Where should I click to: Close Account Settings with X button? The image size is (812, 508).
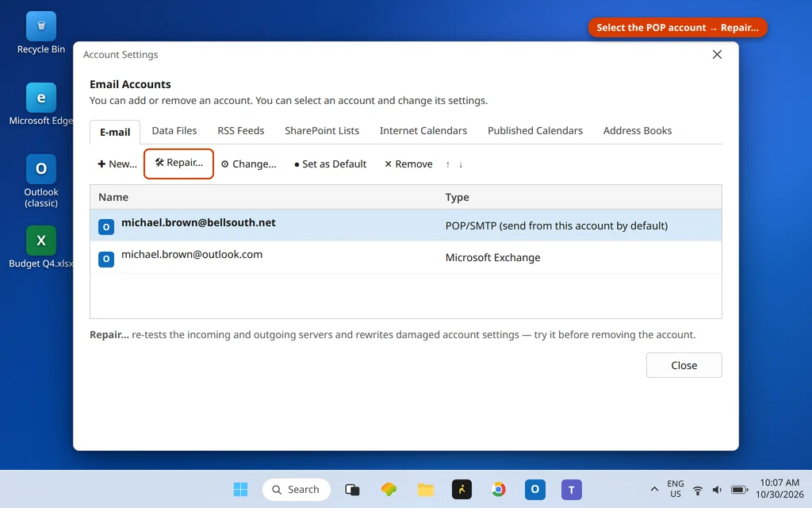(x=717, y=55)
